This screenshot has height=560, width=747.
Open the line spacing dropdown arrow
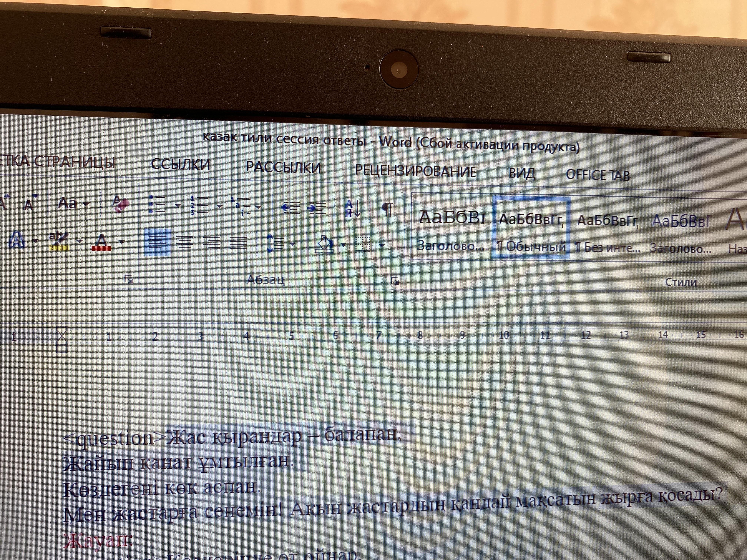coord(293,244)
